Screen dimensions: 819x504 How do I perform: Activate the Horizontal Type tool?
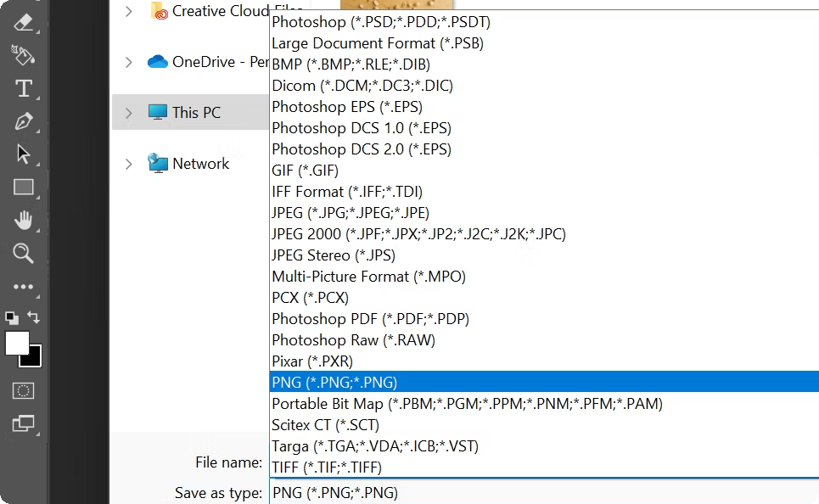tap(23, 88)
